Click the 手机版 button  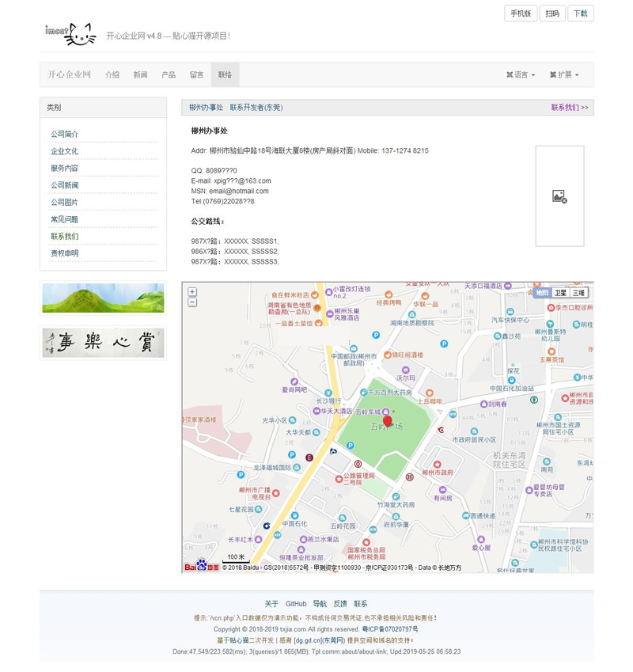(x=521, y=13)
